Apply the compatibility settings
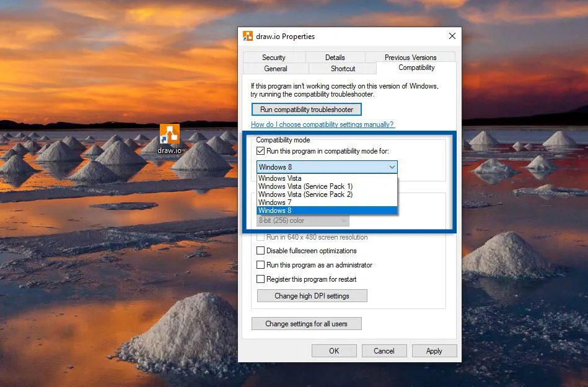 pyautogui.click(x=434, y=350)
